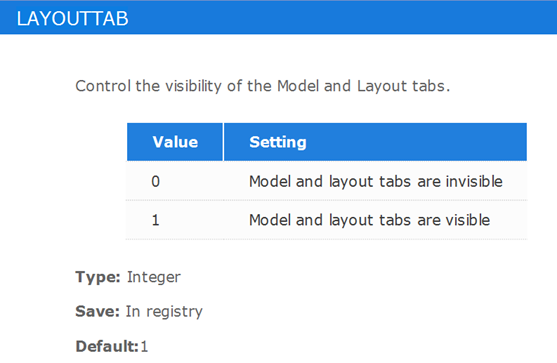Viewport: 557px width, 363px height.
Task: Click the Save label
Action: tap(97, 311)
